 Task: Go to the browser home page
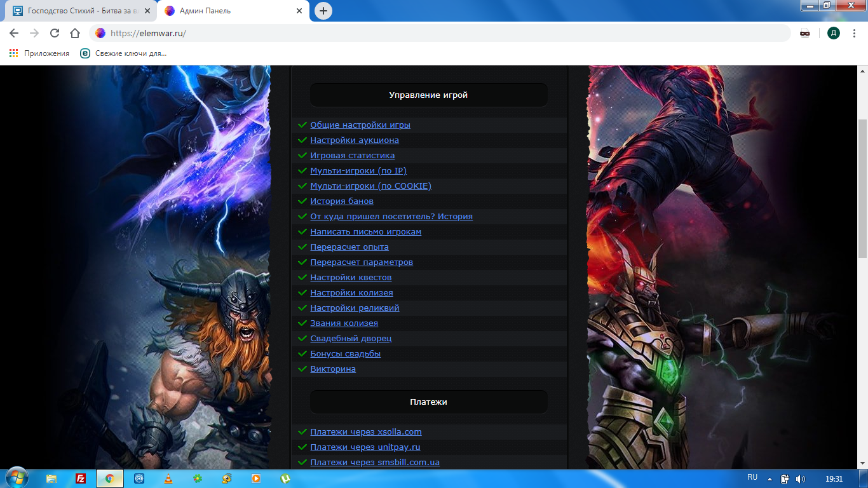click(x=75, y=33)
